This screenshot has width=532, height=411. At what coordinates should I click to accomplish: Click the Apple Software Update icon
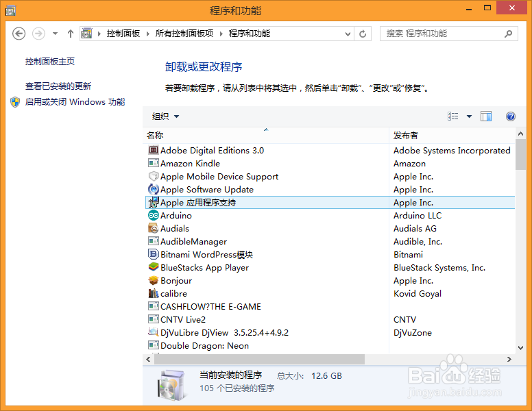(154, 189)
